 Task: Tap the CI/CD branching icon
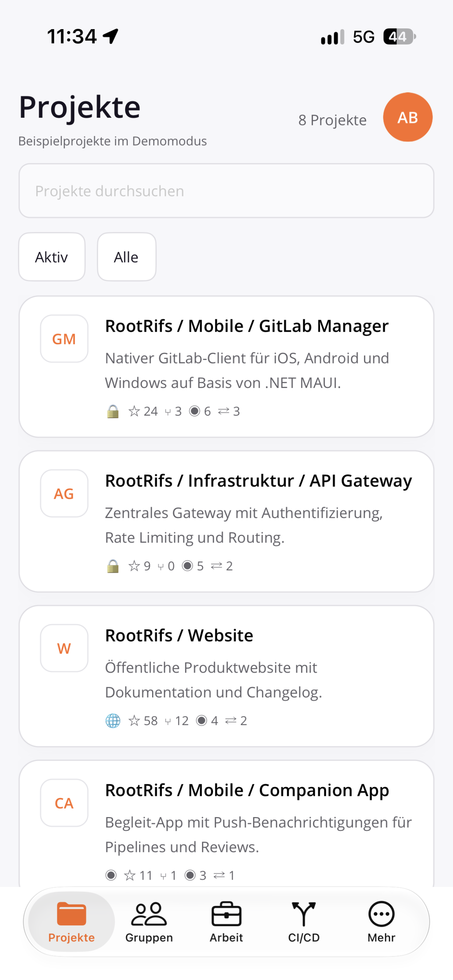click(x=304, y=914)
